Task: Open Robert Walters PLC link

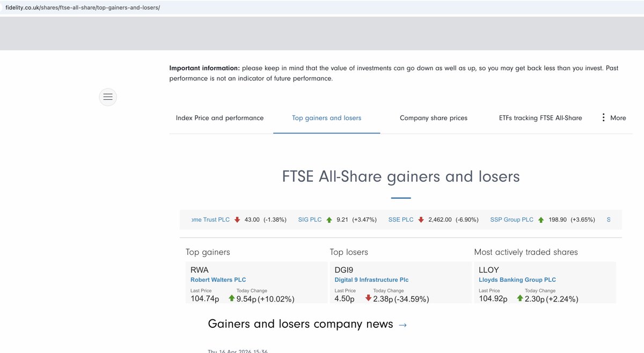Action: pyautogui.click(x=218, y=280)
